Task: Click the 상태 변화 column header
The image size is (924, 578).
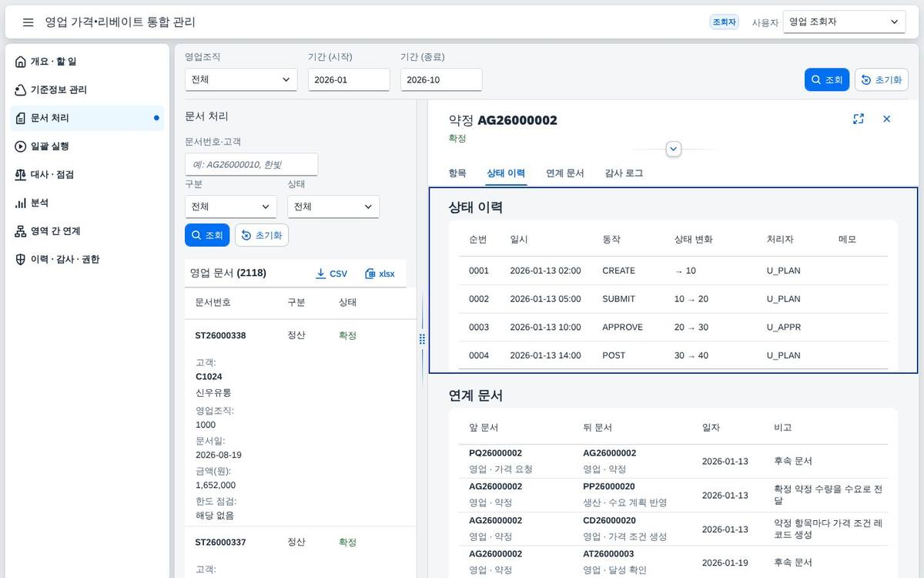Action: [x=693, y=239]
